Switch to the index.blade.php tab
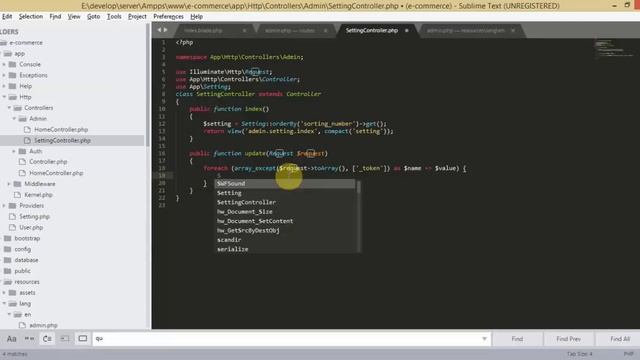640x360 pixels. (x=203, y=31)
